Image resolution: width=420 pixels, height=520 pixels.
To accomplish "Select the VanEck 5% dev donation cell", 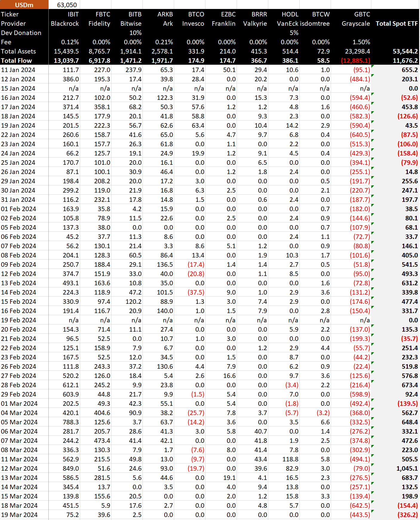I will pos(294,33).
